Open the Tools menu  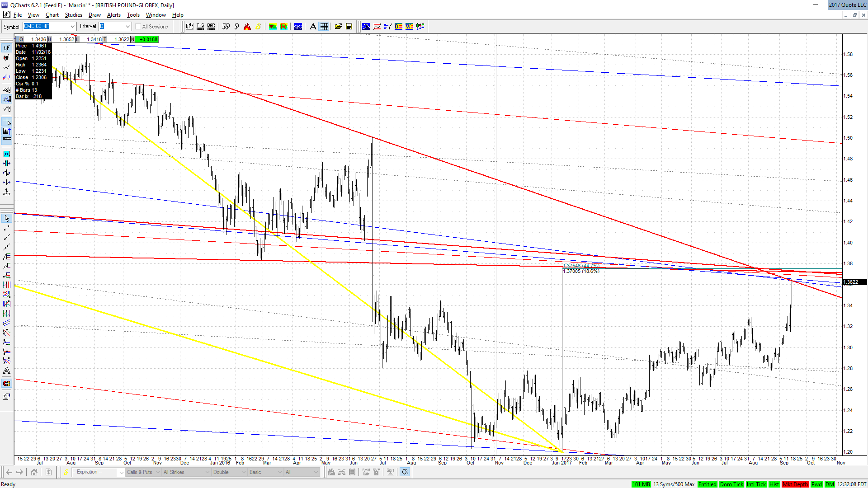pyautogui.click(x=133, y=15)
